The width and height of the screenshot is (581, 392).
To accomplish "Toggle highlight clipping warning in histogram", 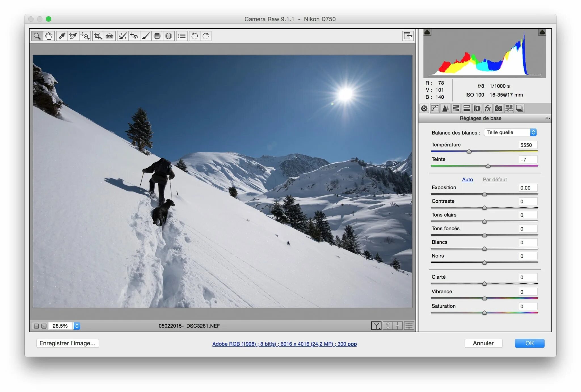I will 542,32.
